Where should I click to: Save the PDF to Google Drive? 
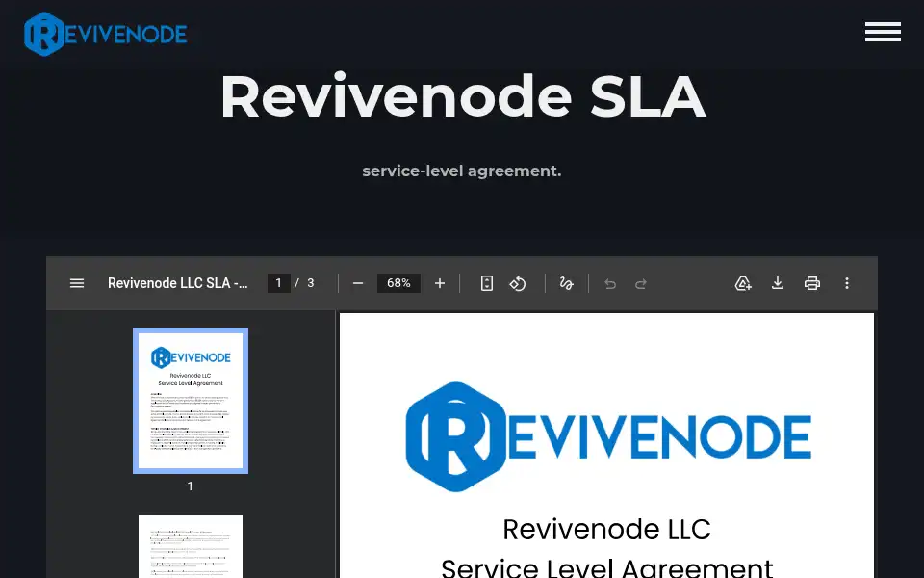(x=743, y=283)
